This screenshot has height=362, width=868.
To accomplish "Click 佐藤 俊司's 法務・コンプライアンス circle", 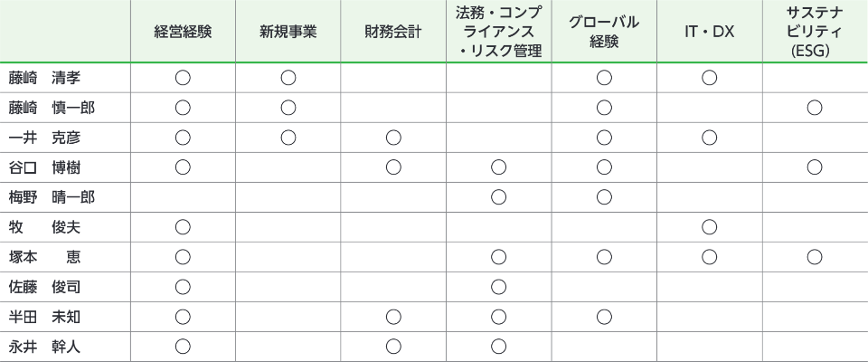I will pos(498,286).
